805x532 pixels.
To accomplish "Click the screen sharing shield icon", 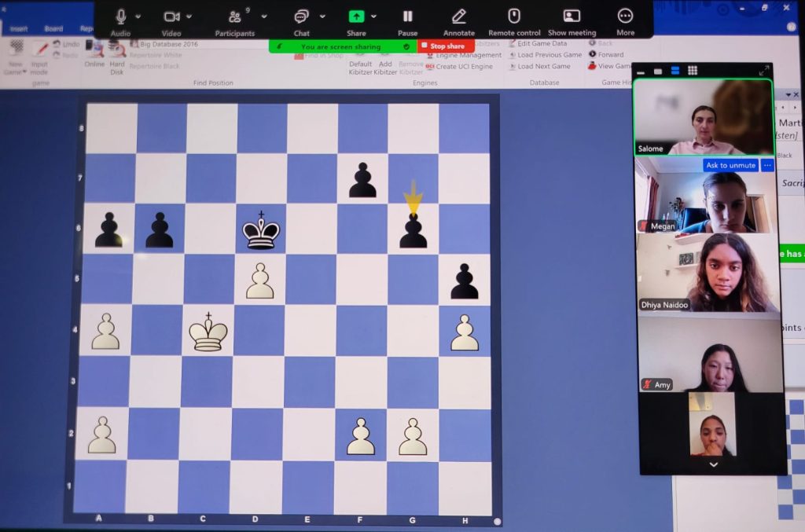I will pyautogui.click(x=406, y=46).
